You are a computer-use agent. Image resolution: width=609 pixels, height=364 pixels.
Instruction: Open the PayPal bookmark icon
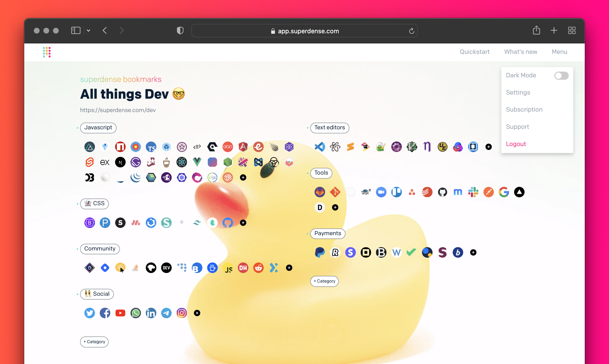[x=320, y=252]
